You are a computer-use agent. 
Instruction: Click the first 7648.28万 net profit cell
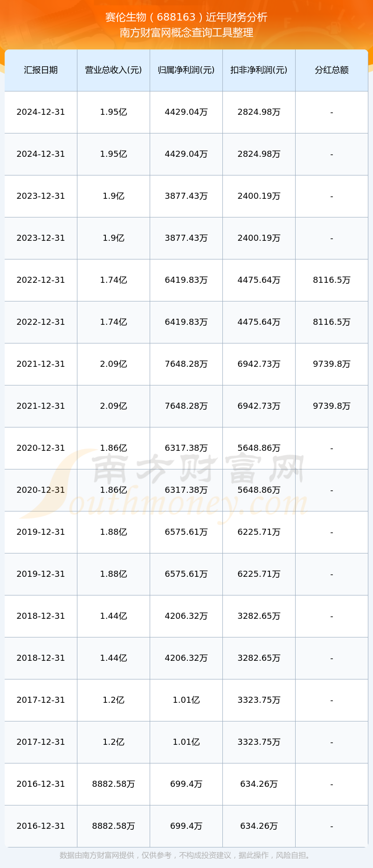click(186, 364)
